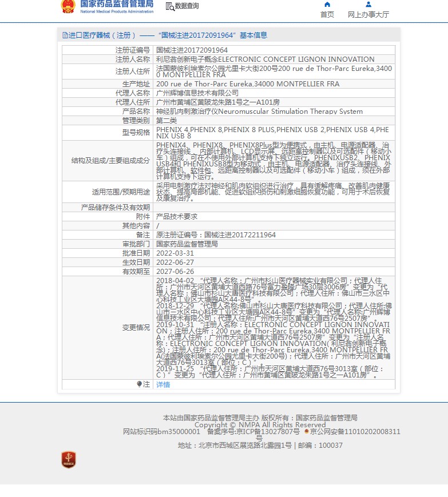448x497 pixels.
Task: Open the 网上办事大厅 navigation item
Action: click(368, 14)
